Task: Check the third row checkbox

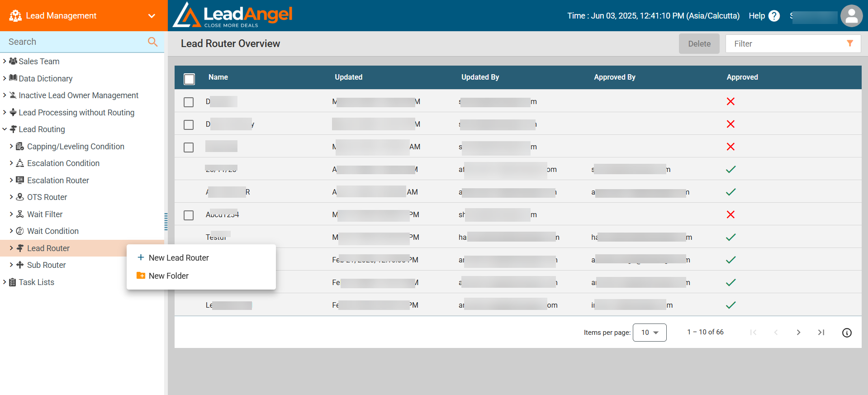Action: [x=189, y=148]
